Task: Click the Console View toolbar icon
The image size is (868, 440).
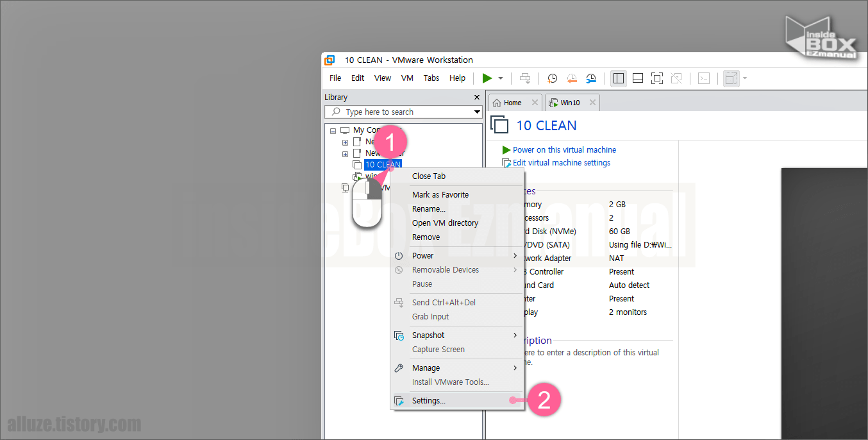Action: tap(704, 78)
